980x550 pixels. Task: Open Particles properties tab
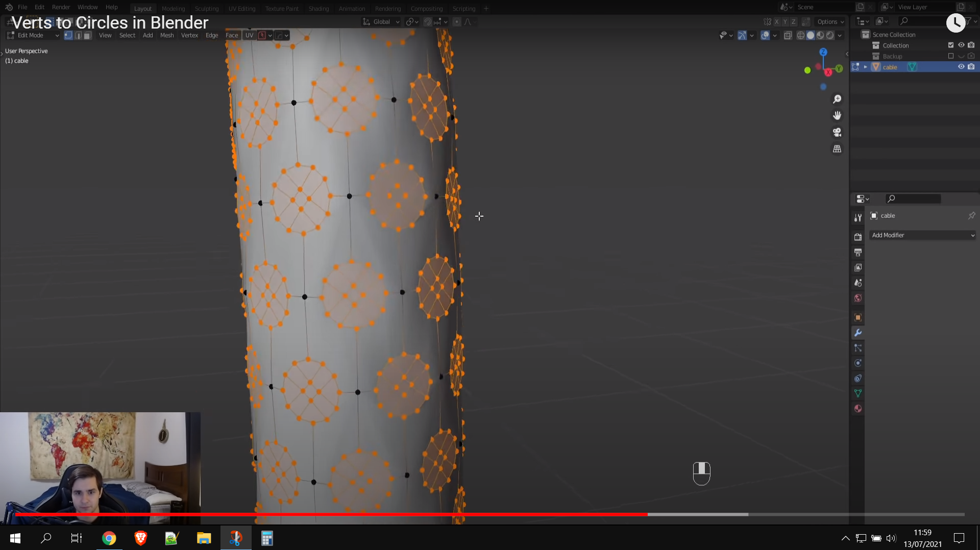click(x=858, y=348)
